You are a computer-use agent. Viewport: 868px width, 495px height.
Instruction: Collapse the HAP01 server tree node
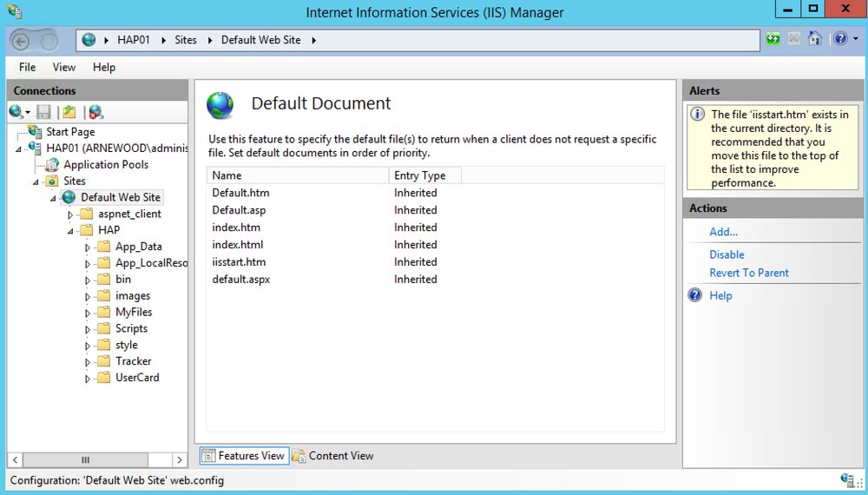pyautogui.click(x=18, y=149)
